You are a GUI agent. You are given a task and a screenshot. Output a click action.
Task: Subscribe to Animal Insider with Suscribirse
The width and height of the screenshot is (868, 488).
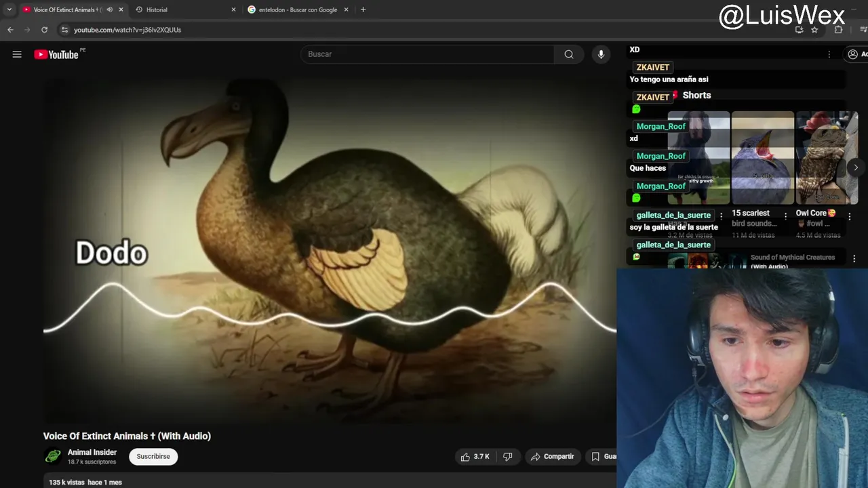click(x=153, y=457)
